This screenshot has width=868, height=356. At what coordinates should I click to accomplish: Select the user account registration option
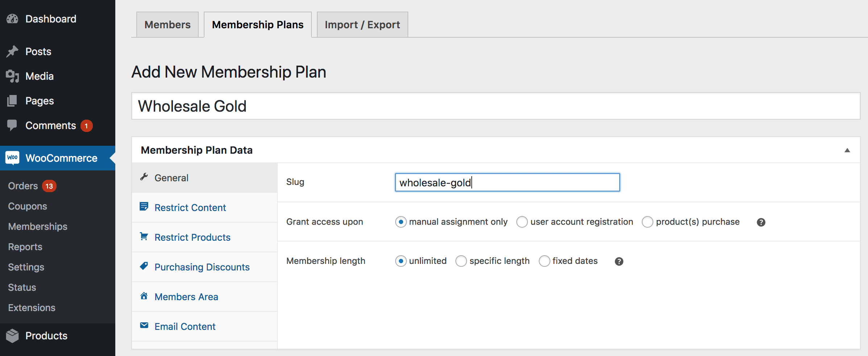click(522, 222)
